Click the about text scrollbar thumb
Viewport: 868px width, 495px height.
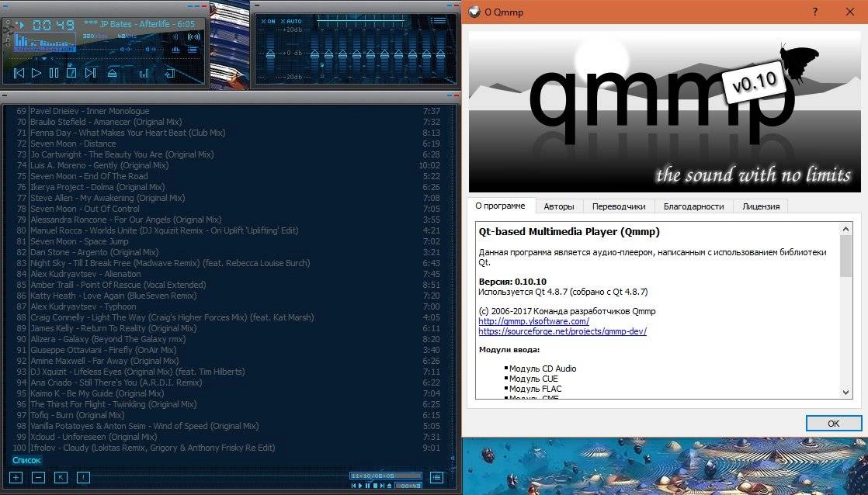coord(845,256)
